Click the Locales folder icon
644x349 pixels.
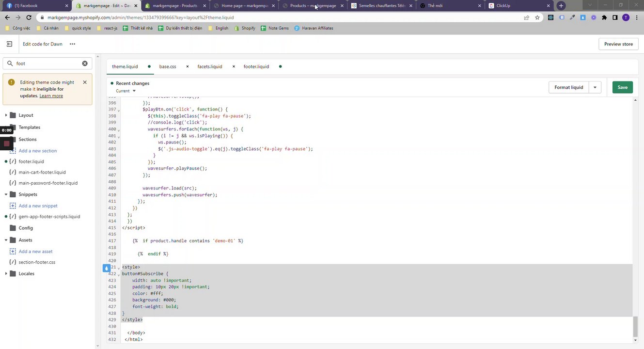(x=13, y=273)
